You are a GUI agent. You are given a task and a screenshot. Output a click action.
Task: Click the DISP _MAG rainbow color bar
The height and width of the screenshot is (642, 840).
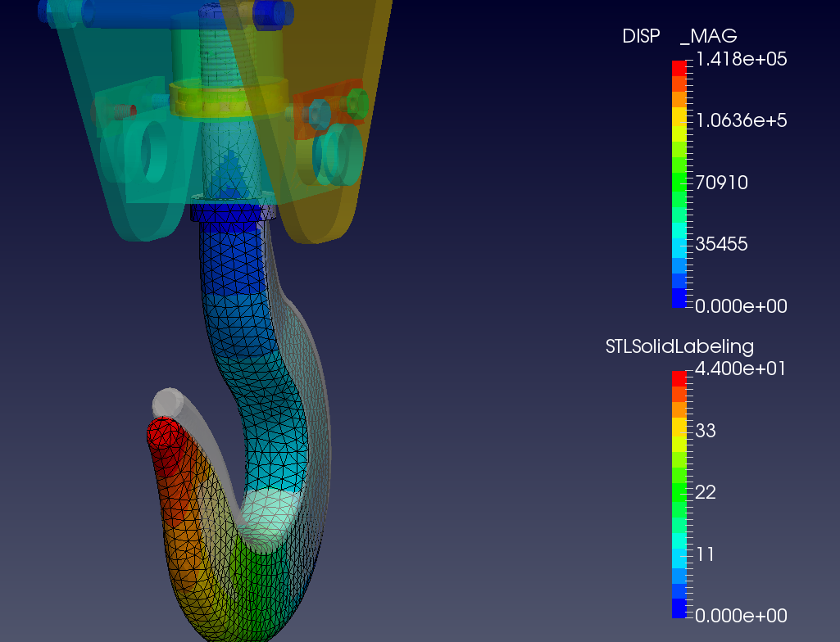tap(679, 184)
